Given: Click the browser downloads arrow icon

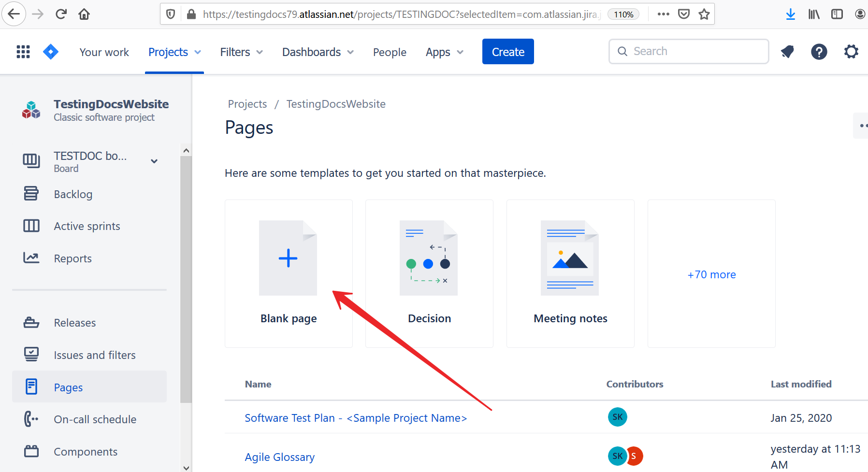Looking at the screenshot, I should click(790, 14).
